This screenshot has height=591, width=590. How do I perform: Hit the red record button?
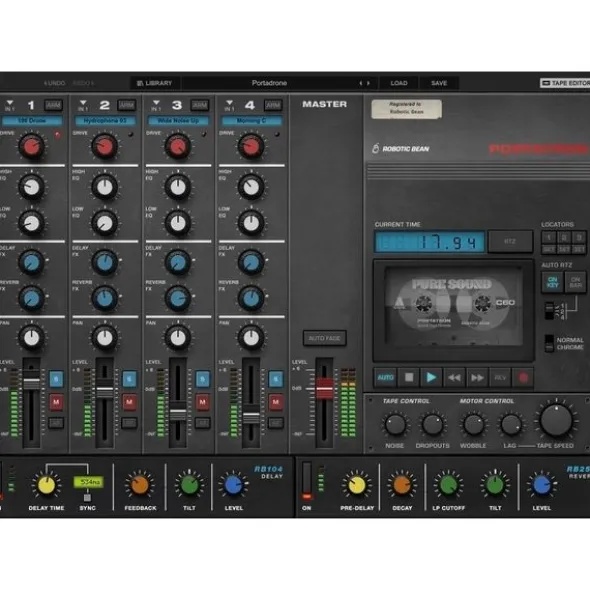(x=523, y=377)
